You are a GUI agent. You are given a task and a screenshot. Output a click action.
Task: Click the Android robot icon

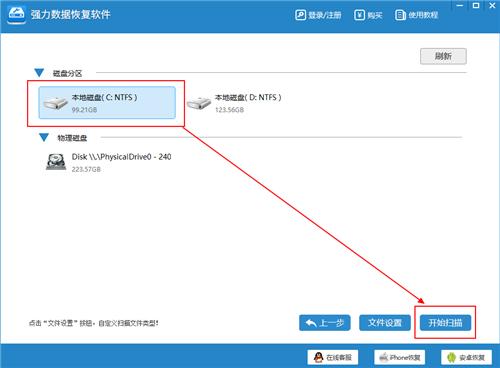(452, 357)
